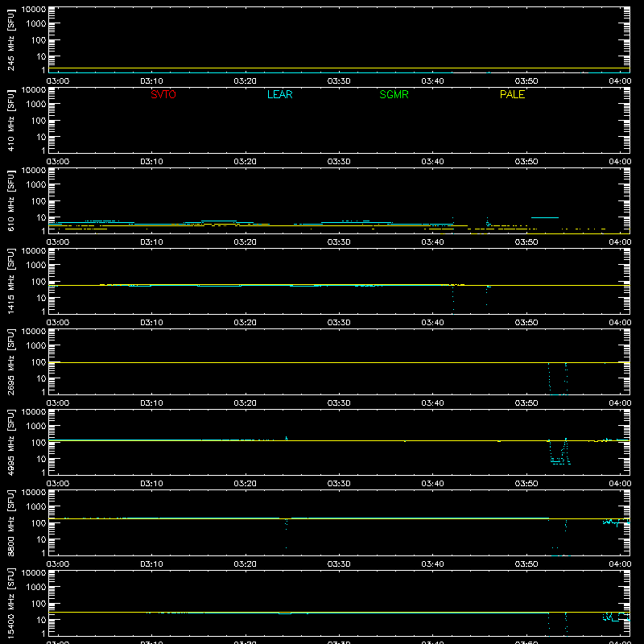Viewport: 644px width, 644px height.
Task: Click 04:00 tick under the 245 MHz panel
Action: (x=620, y=81)
